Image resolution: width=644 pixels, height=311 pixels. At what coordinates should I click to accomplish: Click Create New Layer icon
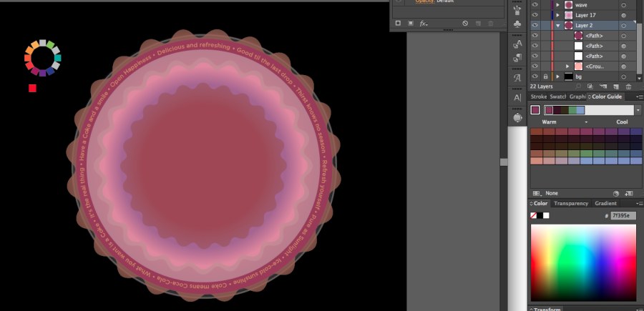615,87
